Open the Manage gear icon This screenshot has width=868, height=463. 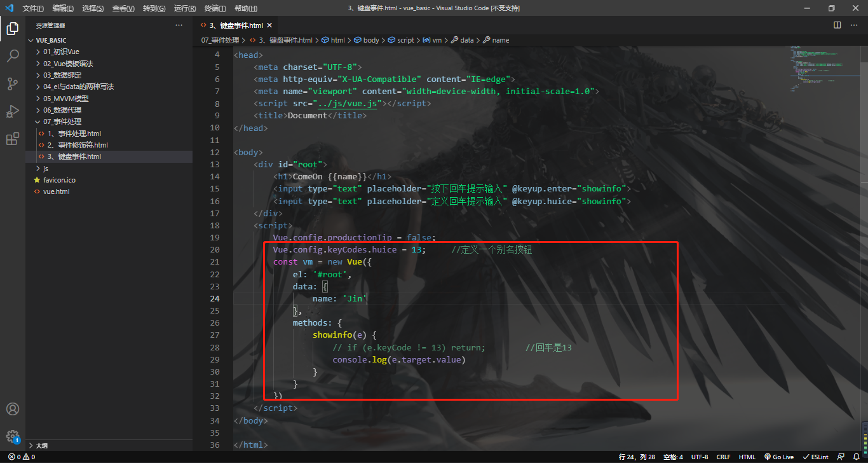[x=13, y=436]
